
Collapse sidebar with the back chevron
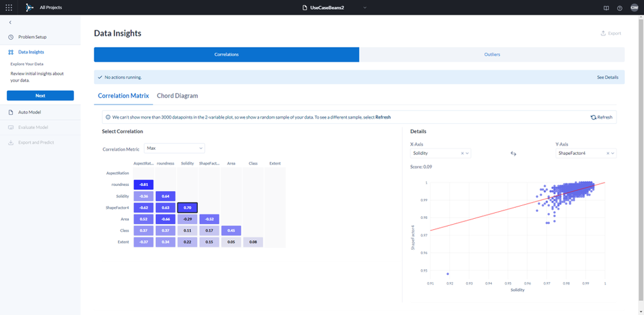pos(10,22)
